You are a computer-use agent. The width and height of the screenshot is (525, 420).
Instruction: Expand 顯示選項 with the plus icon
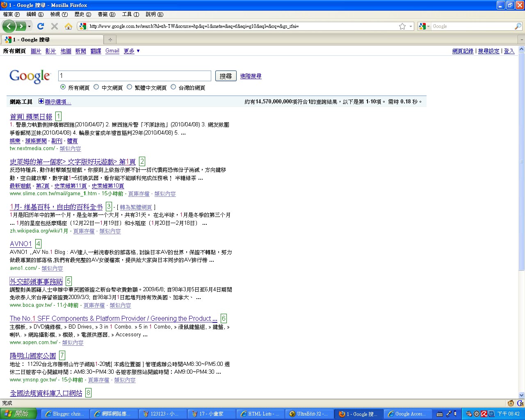pyautogui.click(x=41, y=101)
